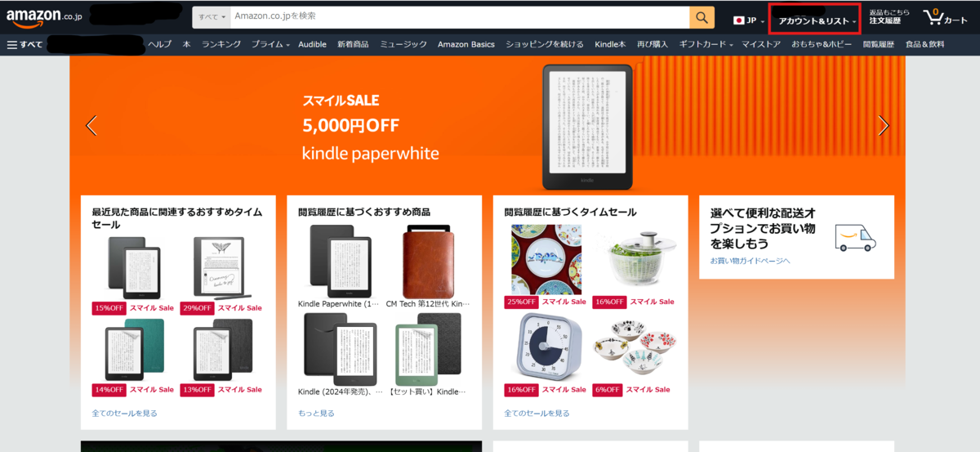Click the Japan flag language icon
The width and height of the screenshot is (980, 452).
[x=738, y=20]
